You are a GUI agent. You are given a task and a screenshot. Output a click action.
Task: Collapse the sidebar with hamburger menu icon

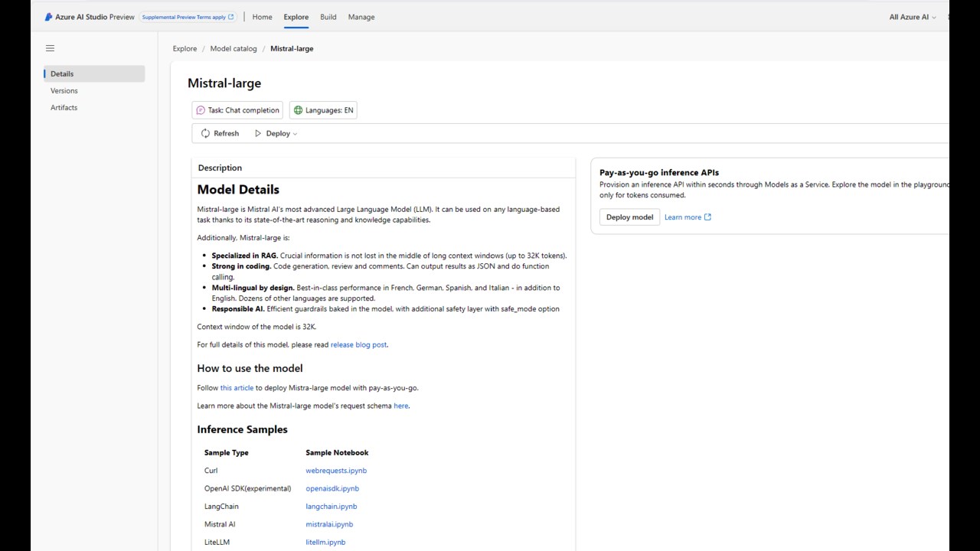click(x=50, y=48)
